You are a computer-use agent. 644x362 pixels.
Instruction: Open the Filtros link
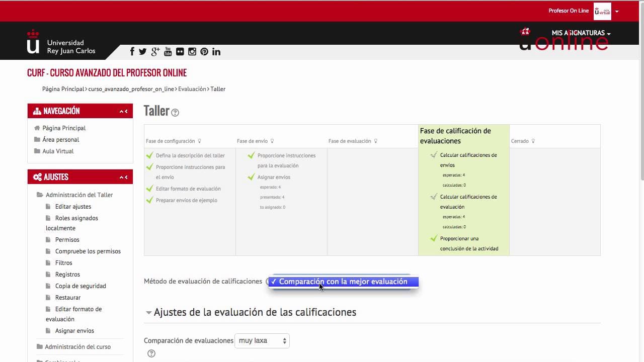pyautogui.click(x=64, y=263)
